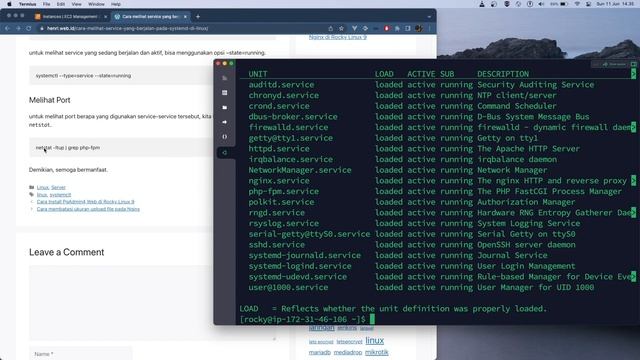The width and height of the screenshot is (640, 360).
Task: Open the Apple menu
Action: click(9, 4)
